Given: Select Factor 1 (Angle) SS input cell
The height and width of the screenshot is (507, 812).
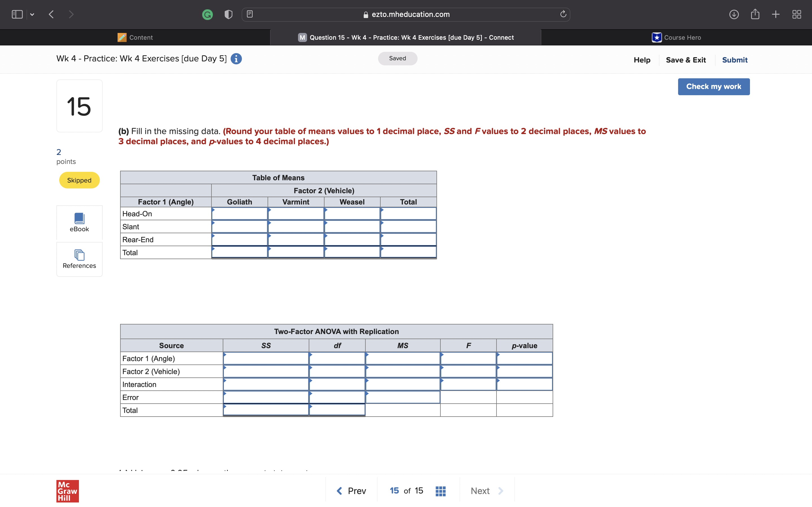Looking at the screenshot, I should tap(266, 359).
